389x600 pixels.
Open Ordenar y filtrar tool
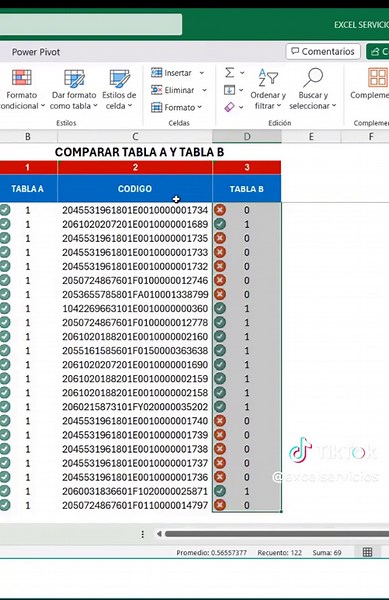coord(268,89)
